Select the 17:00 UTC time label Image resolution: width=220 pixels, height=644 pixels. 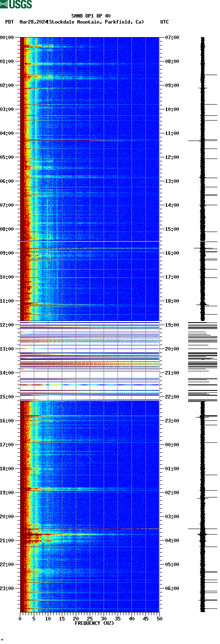pyautogui.click(x=172, y=277)
